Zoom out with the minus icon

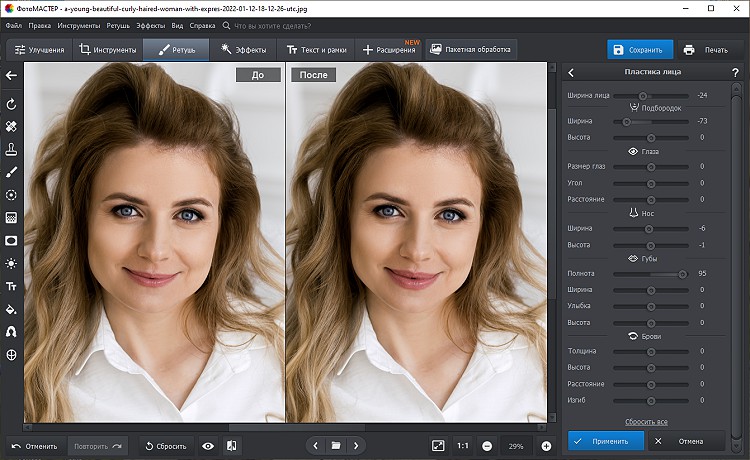click(x=486, y=445)
